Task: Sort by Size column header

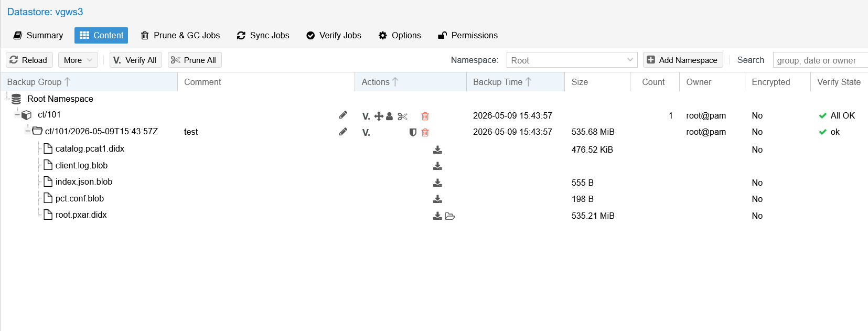Action: [597, 82]
